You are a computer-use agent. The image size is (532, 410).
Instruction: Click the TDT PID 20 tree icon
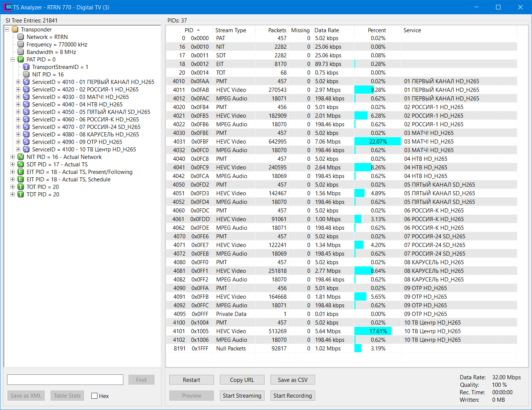(21, 195)
